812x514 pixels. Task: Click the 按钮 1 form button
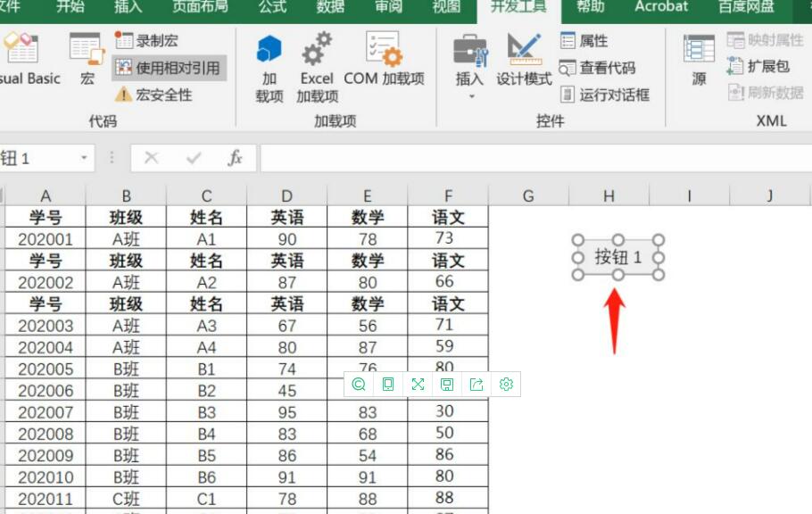click(617, 258)
